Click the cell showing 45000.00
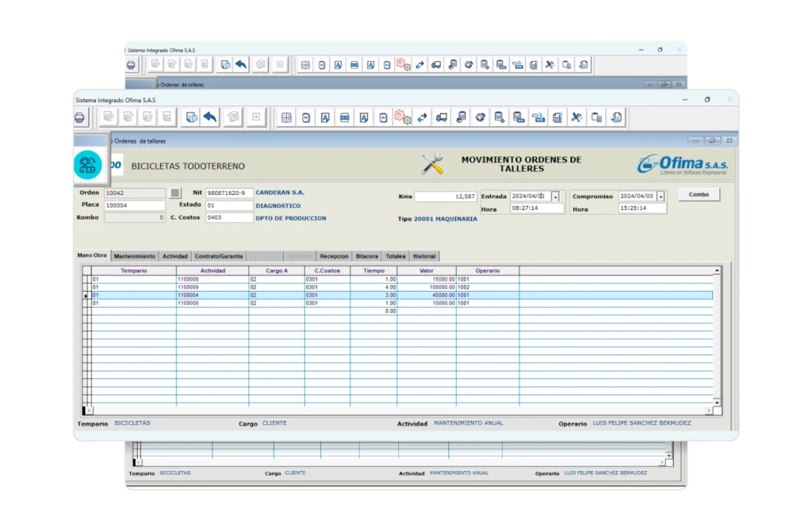Image resolution: width=812 pixels, height=520 pixels. click(x=426, y=295)
